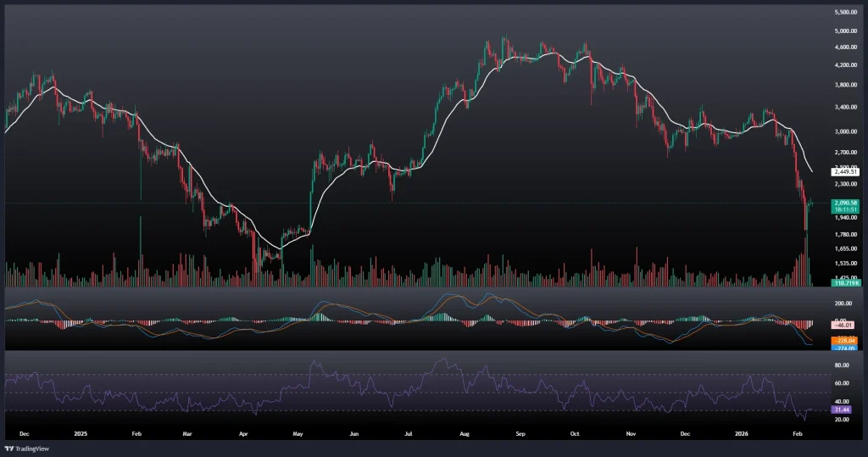Click the TradingView logo
The width and height of the screenshot is (868, 457).
25,448
